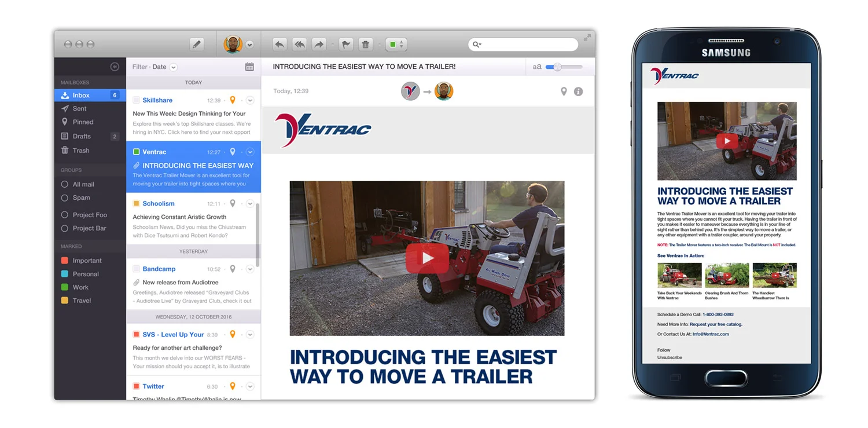Expand the Schoolism email options chevron

(250, 203)
